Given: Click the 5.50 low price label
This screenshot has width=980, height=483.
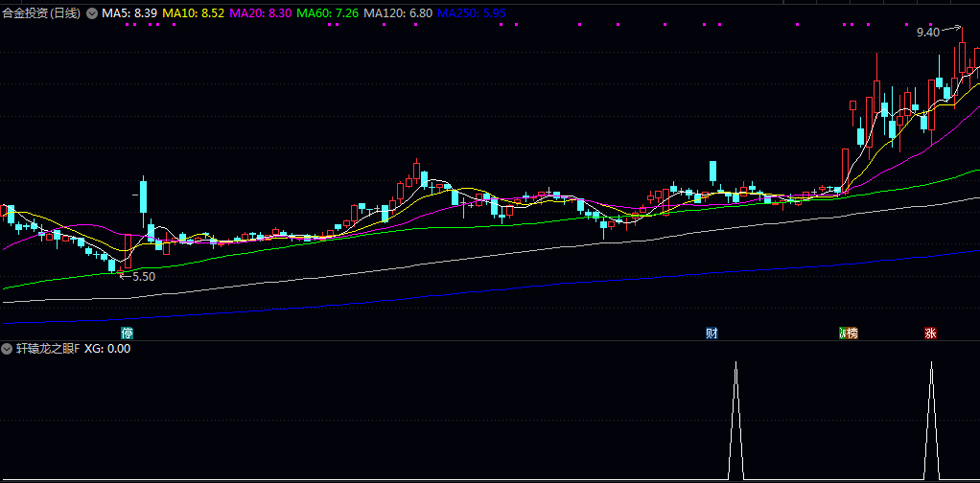Looking at the screenshot, I should click(143, 276).
